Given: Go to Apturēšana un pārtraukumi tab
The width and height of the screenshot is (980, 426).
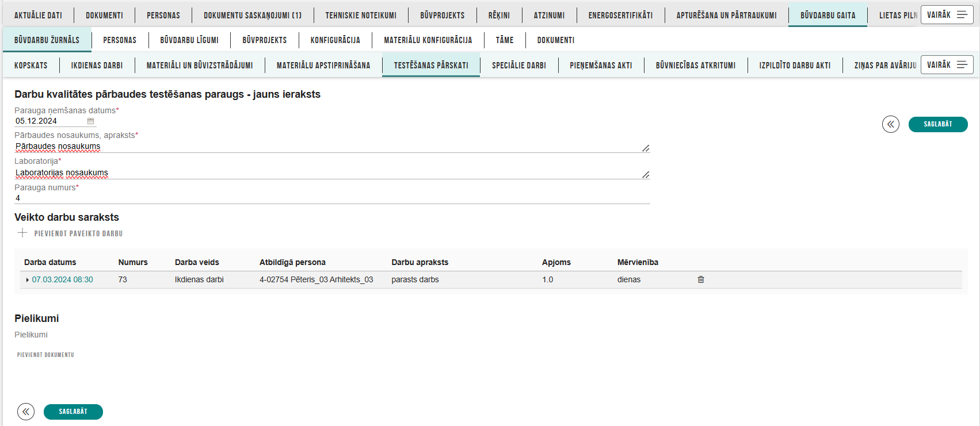Looking at the screenshot, I should 726,16.
